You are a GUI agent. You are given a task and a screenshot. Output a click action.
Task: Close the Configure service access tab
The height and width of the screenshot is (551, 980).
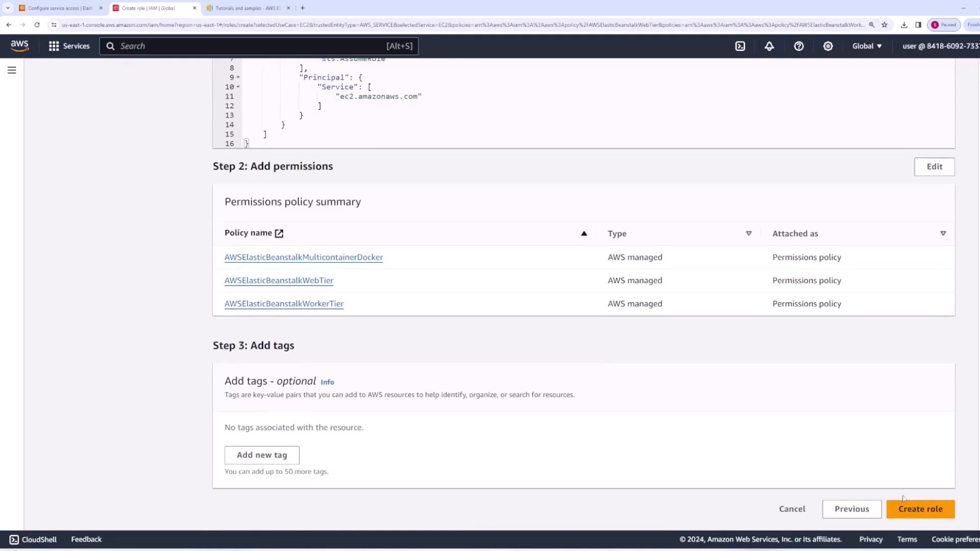(101, 8)
